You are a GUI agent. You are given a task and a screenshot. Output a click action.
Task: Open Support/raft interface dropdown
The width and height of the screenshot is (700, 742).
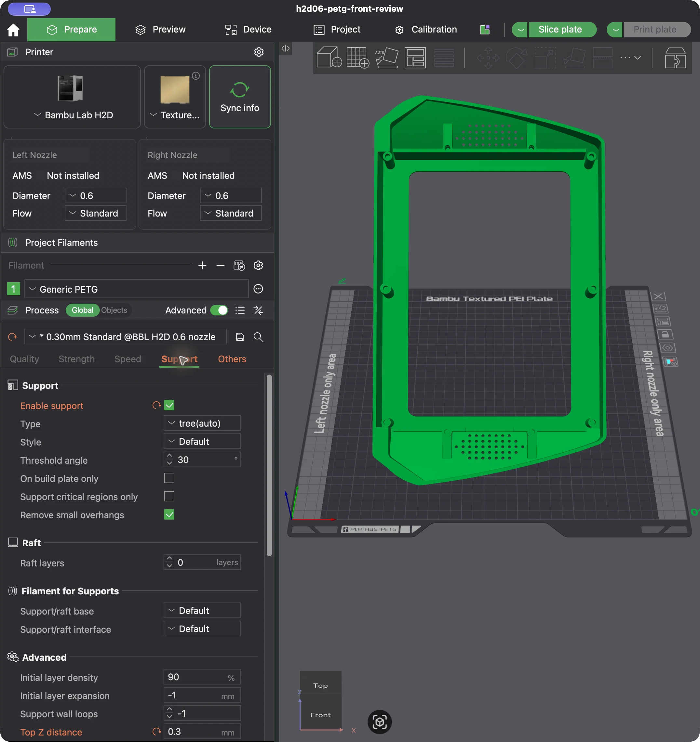coord(202,629)
